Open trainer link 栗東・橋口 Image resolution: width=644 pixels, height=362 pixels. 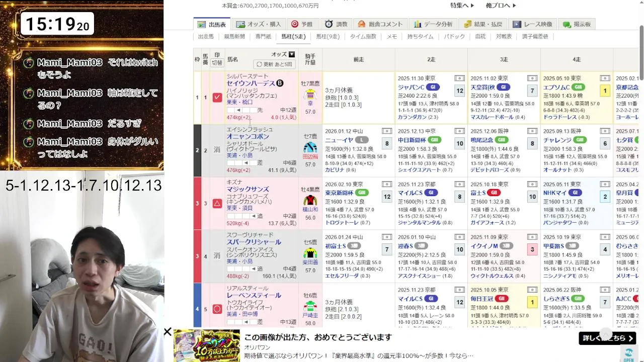pyautogui.click(x=239, y=103)
